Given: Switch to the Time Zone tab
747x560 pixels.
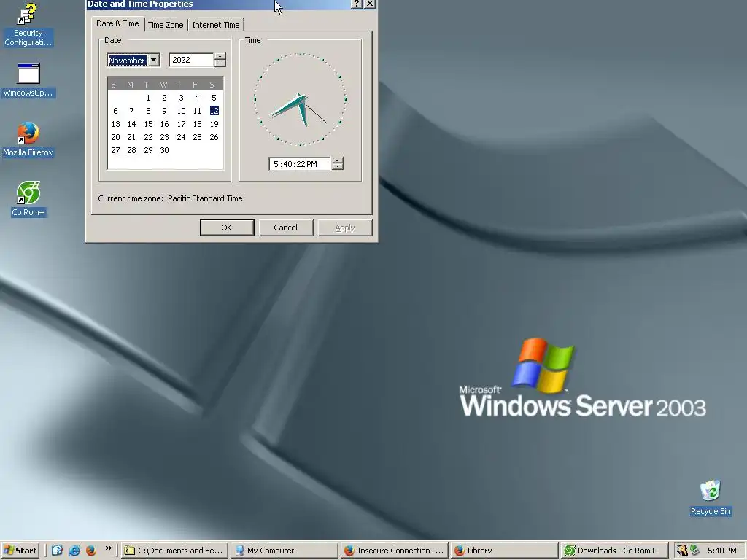Looking at the screenshot, I should coord(166,25).
